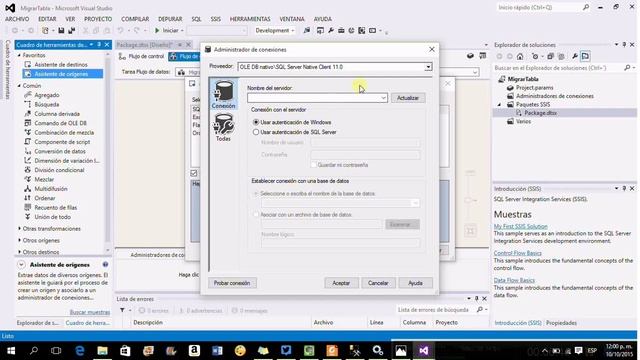640x360 pixels.
Task: Open Windows Store from taskbar
Action: click(125, 351)
